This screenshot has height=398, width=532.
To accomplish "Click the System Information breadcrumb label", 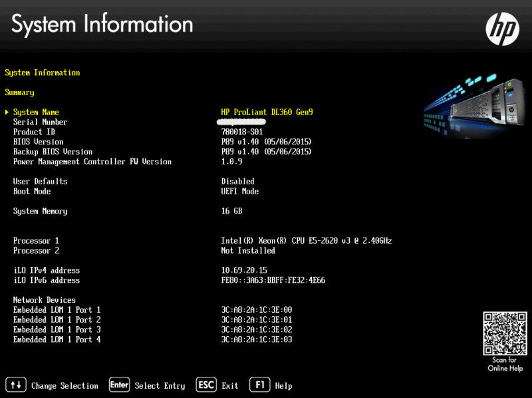I will [x=43, y=73].
